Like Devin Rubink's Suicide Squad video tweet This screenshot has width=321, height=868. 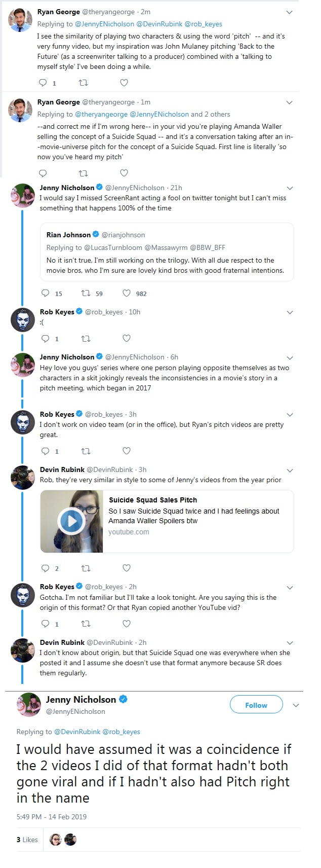pos(127,568)
